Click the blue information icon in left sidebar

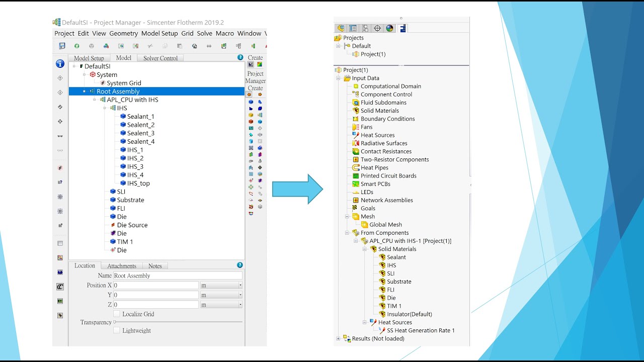[60, 64]
